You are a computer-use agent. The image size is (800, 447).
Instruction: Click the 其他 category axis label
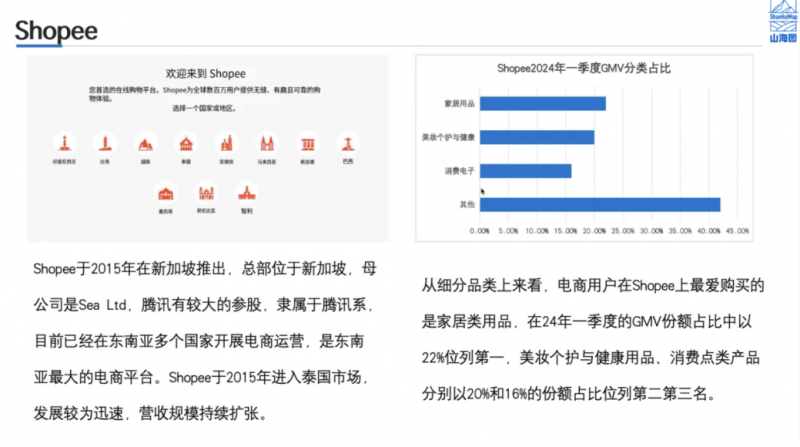coord(467,205)
